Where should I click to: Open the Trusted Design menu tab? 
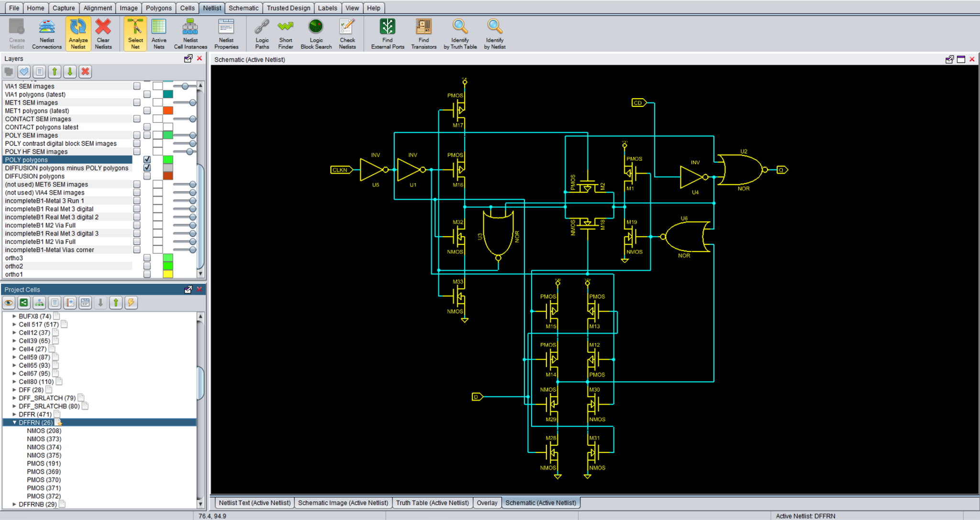[288, 8]
